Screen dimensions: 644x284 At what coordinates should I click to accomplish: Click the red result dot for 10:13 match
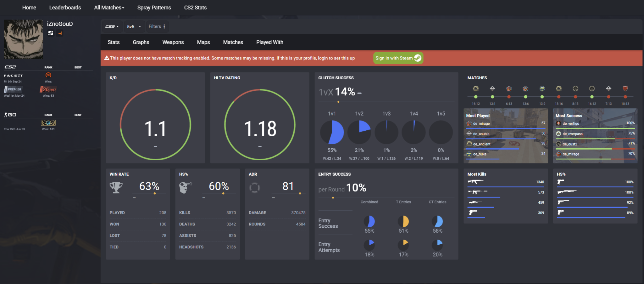click(625, 97)
